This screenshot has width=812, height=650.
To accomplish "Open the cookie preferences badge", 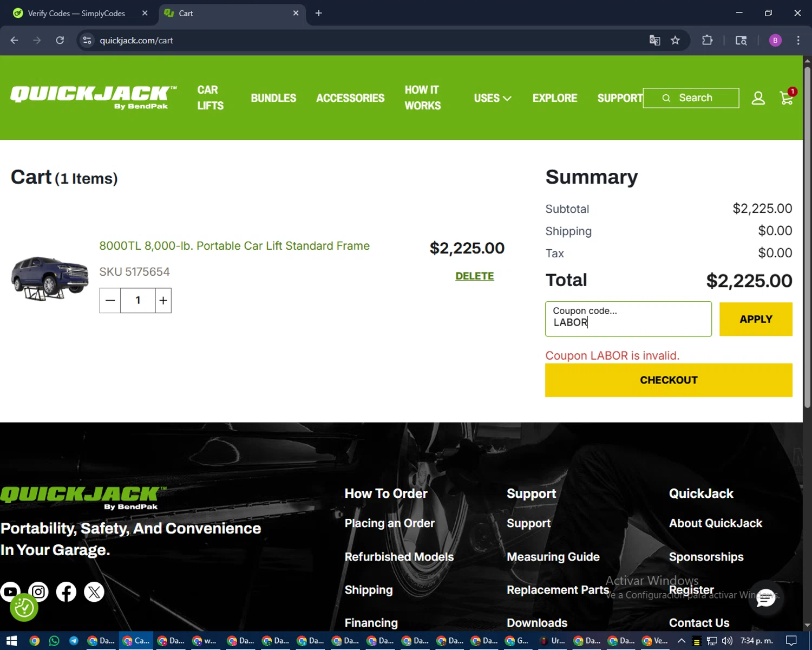I will click(24, 608).
